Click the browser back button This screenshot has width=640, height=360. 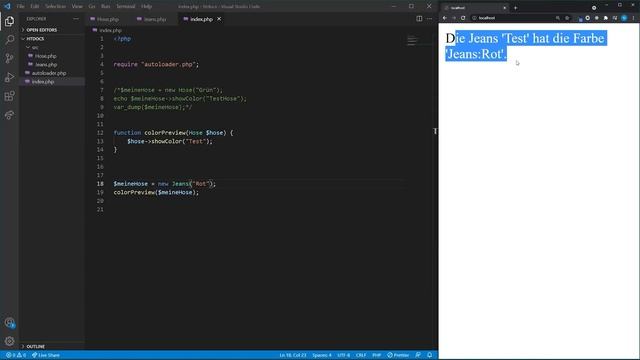click(444, 18)
